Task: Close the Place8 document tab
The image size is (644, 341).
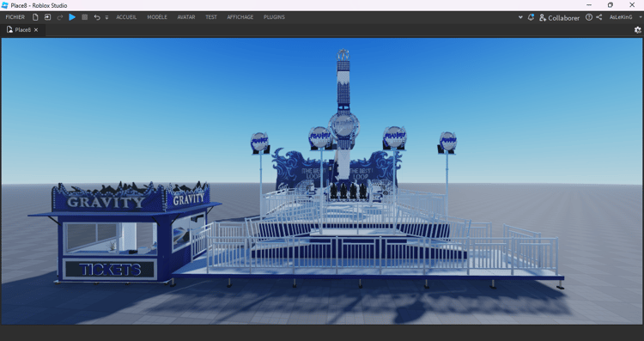Action: pos(36,30)
